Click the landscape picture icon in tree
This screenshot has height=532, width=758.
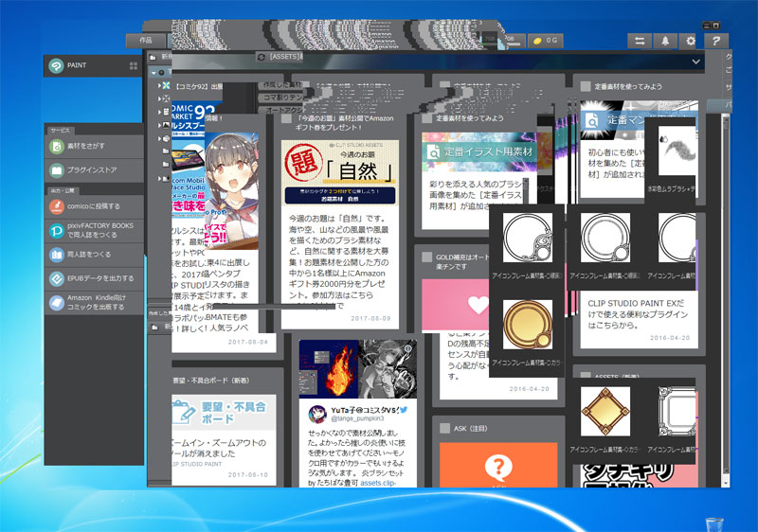tap(166, 125)
